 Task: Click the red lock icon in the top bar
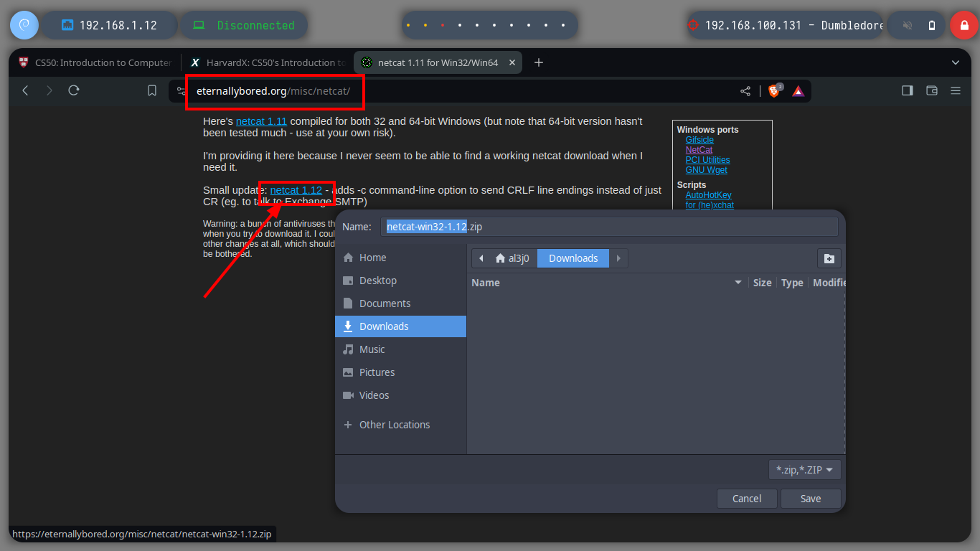(963, 25)
